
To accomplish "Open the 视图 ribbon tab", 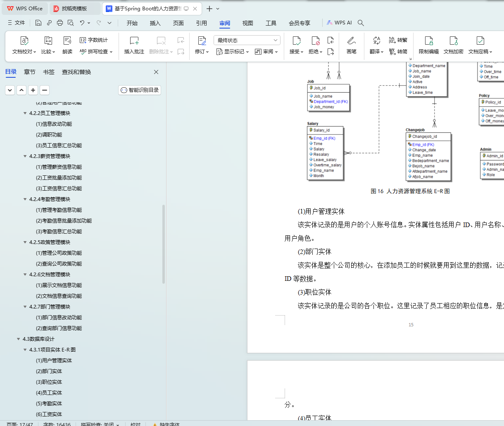I will [x=248, y=23].
